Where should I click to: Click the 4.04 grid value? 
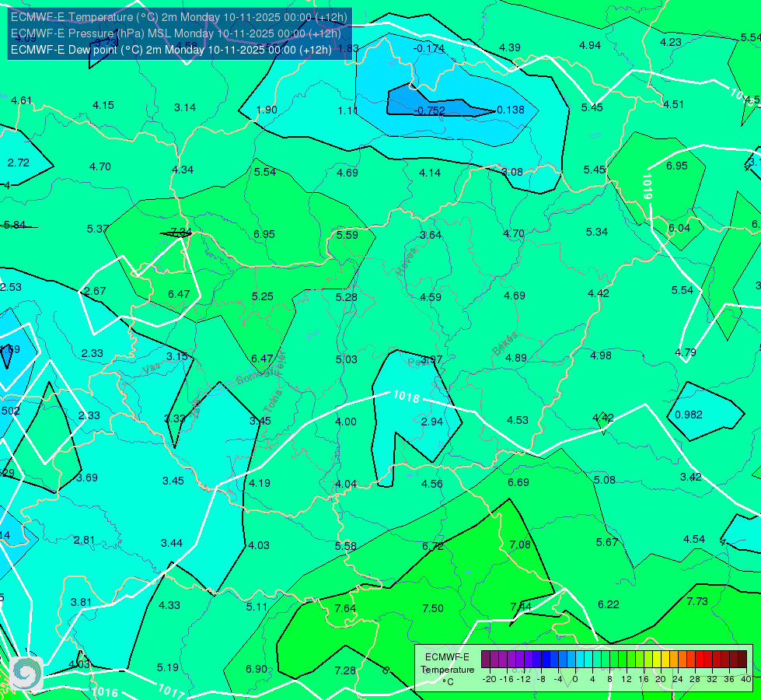tap(346, 485)
